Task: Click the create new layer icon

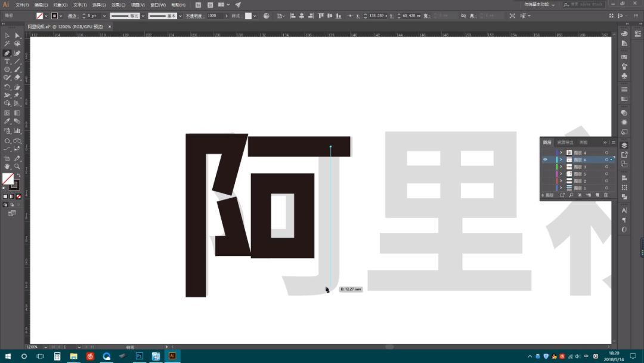Action: (x=597, y=195)
